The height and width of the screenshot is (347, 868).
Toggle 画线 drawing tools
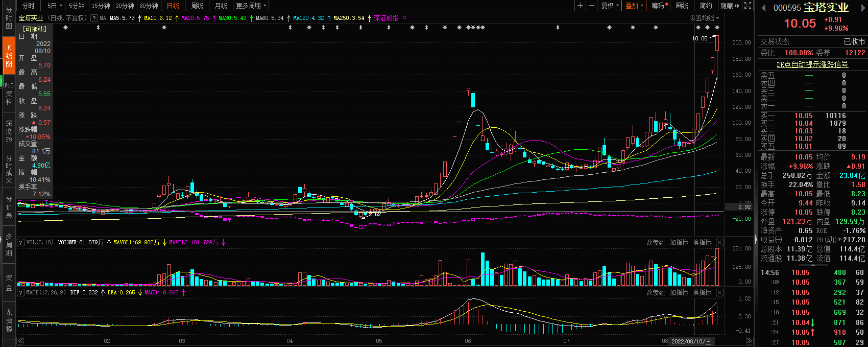pyautogui.click(x=682, y=6)
